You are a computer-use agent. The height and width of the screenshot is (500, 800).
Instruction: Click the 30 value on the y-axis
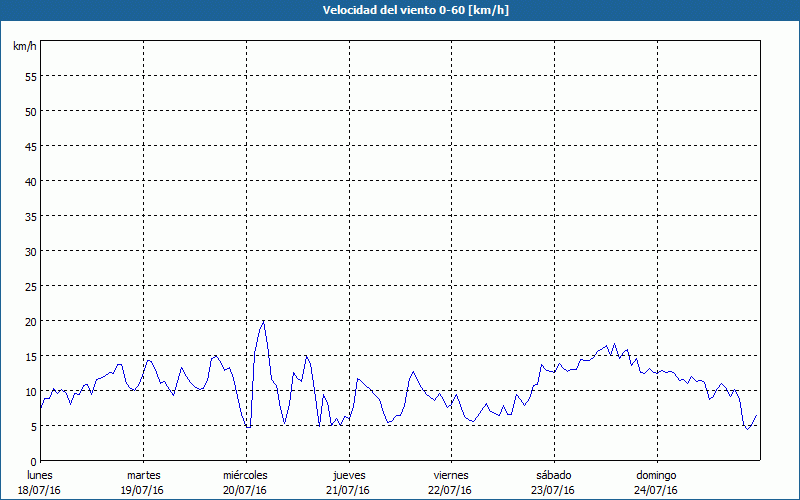coord(30,251)
